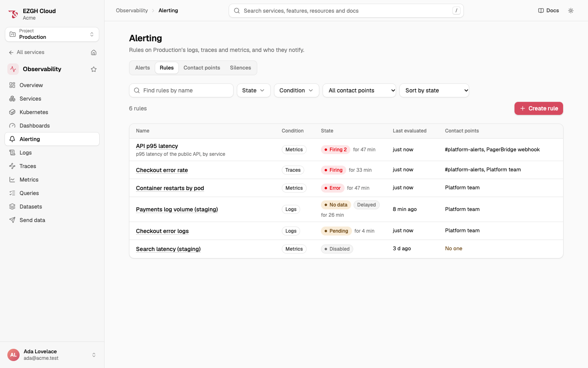Click the Send data paper-plane icon
Viewport: 588px width, 368px height.
[x=12, y=220]
